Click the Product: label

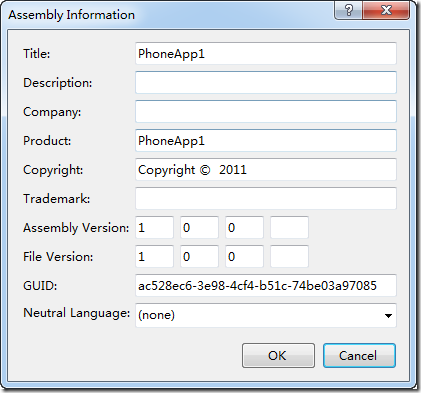pyautogui.click(x=47, y=141)
